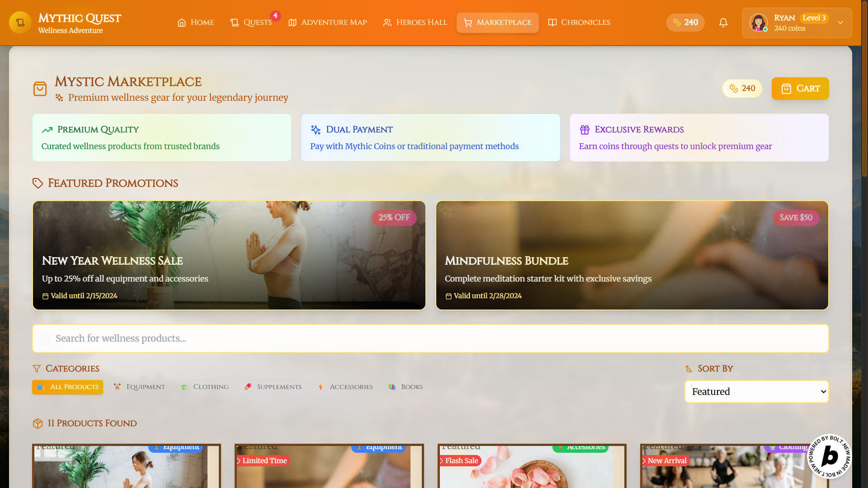Open the Cart button

800,89
